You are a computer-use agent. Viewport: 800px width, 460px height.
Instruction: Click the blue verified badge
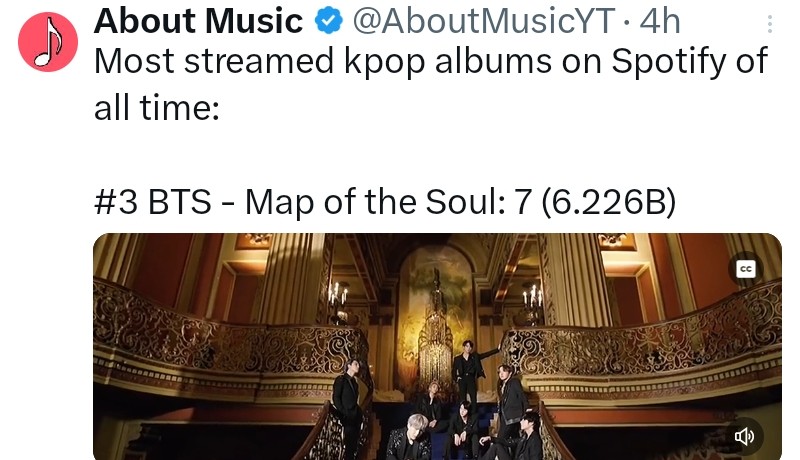point(328,21)
